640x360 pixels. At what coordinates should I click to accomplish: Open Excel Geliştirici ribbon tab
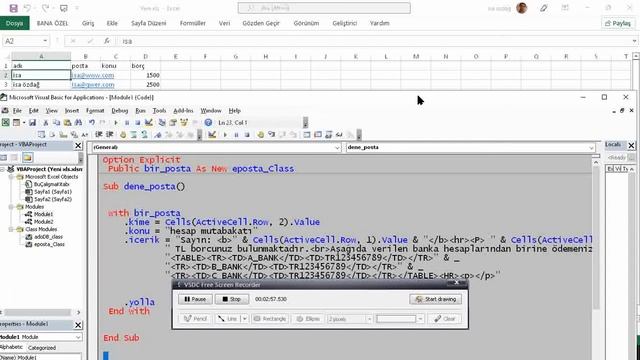(x=345, y=23)
